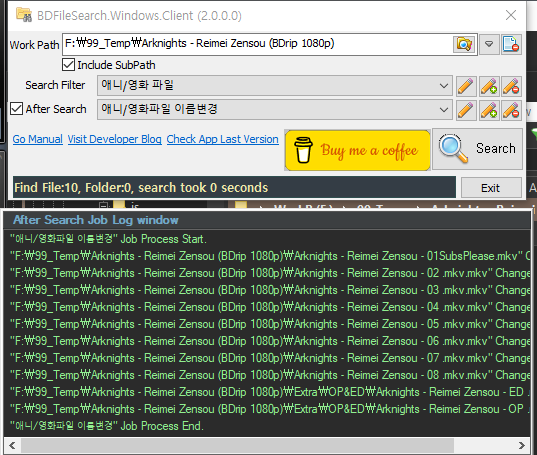
Task: Add a new After Search job icon
Action: (489, 110)
